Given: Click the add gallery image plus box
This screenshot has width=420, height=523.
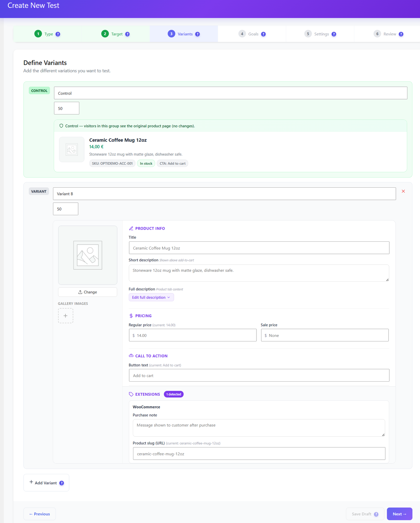Looking at the screenshot, I should pos(66,316).
